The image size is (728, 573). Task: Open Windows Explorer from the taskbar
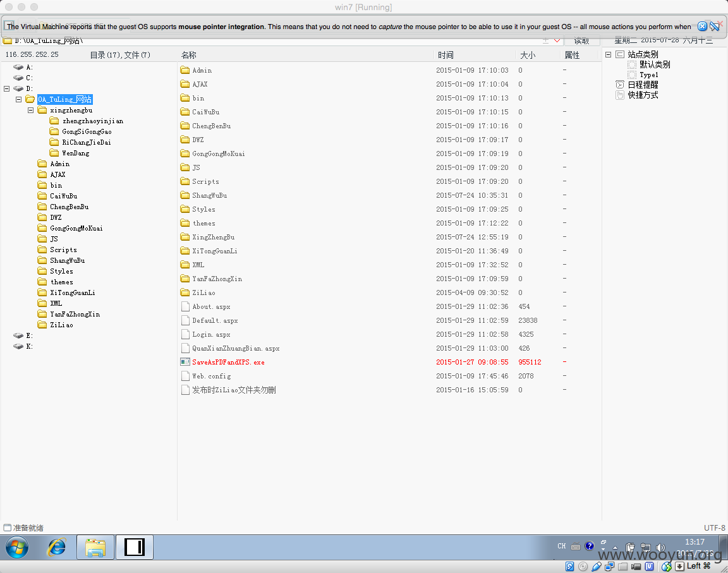point(95,548)
